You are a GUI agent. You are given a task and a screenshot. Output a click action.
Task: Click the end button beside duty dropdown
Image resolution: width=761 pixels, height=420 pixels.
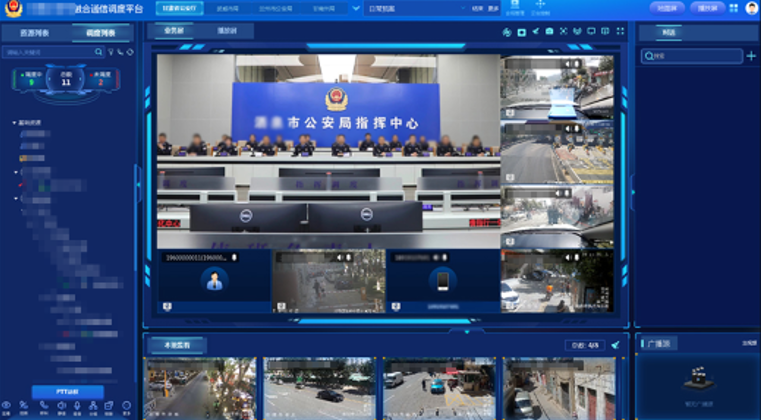click(478, 9)
